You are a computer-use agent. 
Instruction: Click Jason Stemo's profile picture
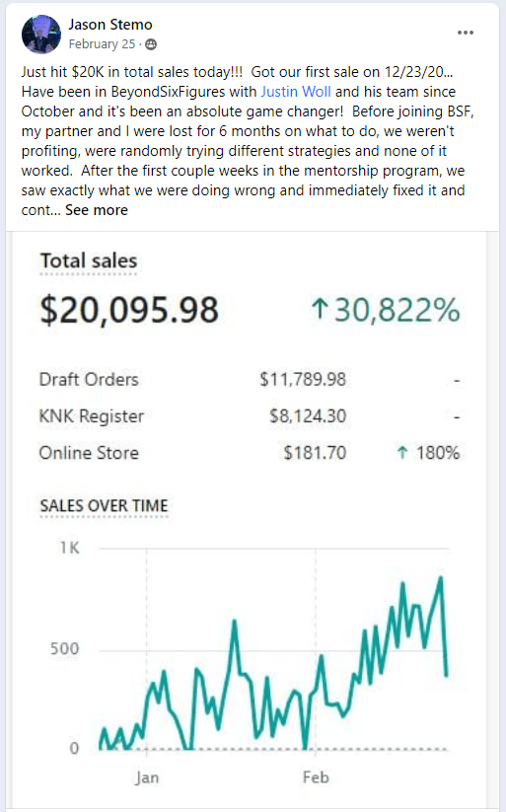coord(40,35)
